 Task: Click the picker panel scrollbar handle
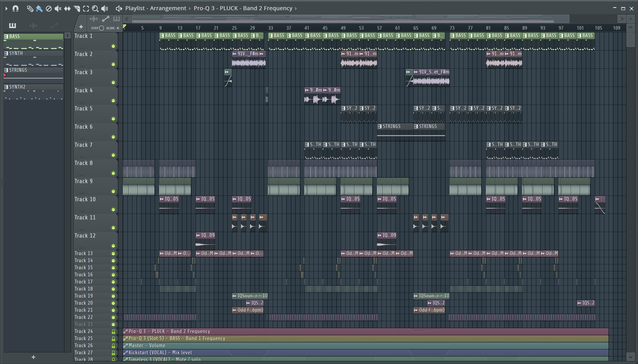pyautogui.click(x=68, y=35)
